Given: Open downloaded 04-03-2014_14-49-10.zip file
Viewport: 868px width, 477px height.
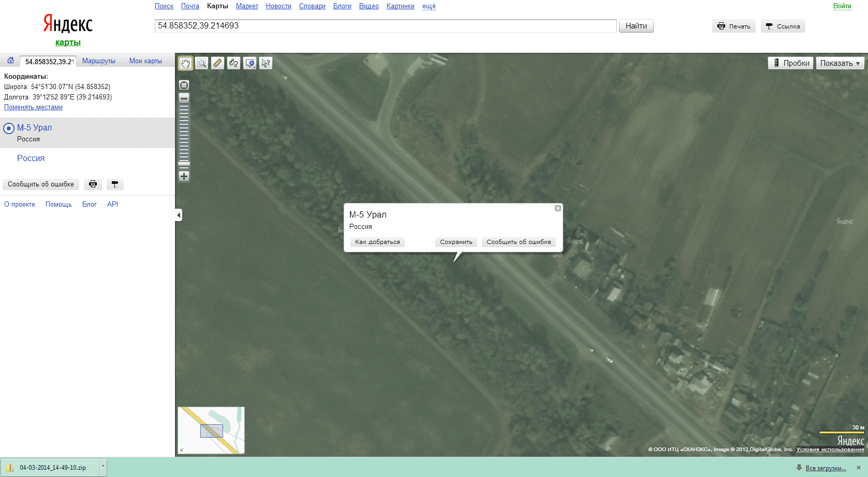Looking at the screenshot, I should pyautogui.click(x=51, y=467).
